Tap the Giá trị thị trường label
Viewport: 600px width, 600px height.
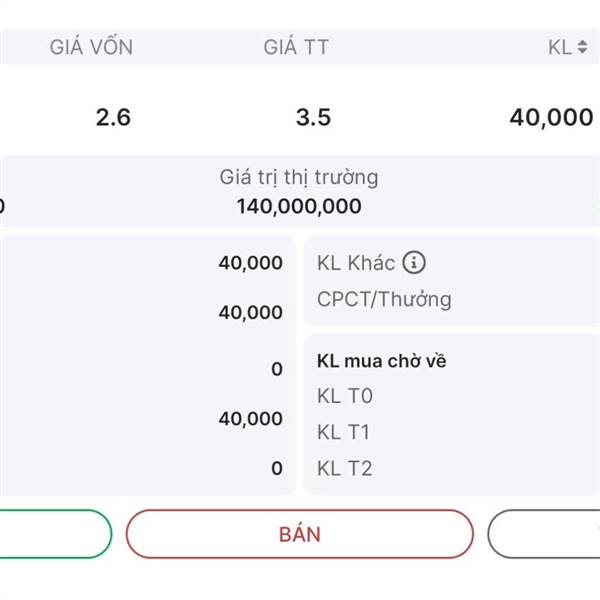click(299, 178)
